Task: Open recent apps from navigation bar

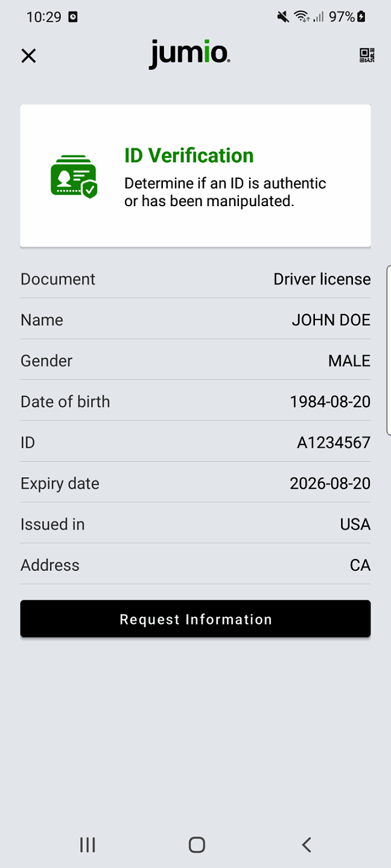Action: coord(87,844)
